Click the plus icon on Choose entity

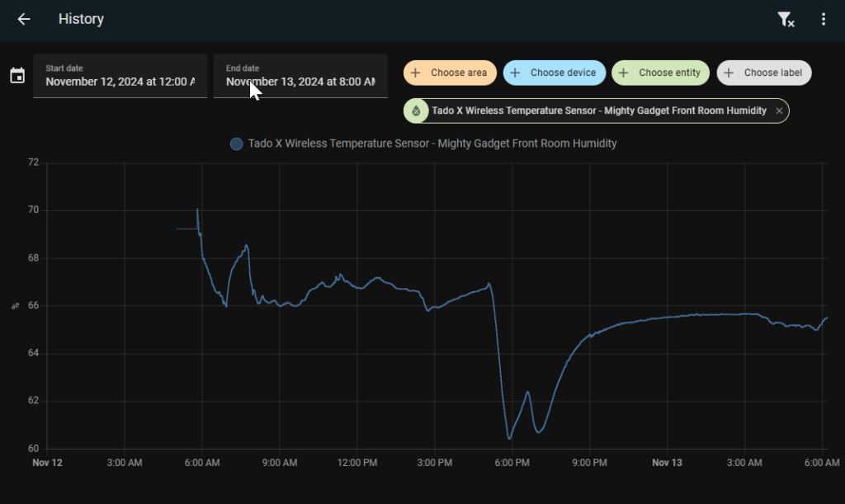pos(624,73)
